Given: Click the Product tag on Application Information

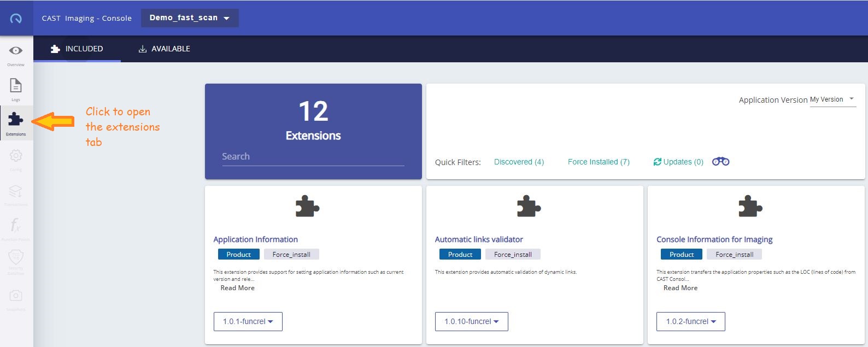Looking at the screenshot, I should [239, 254].
